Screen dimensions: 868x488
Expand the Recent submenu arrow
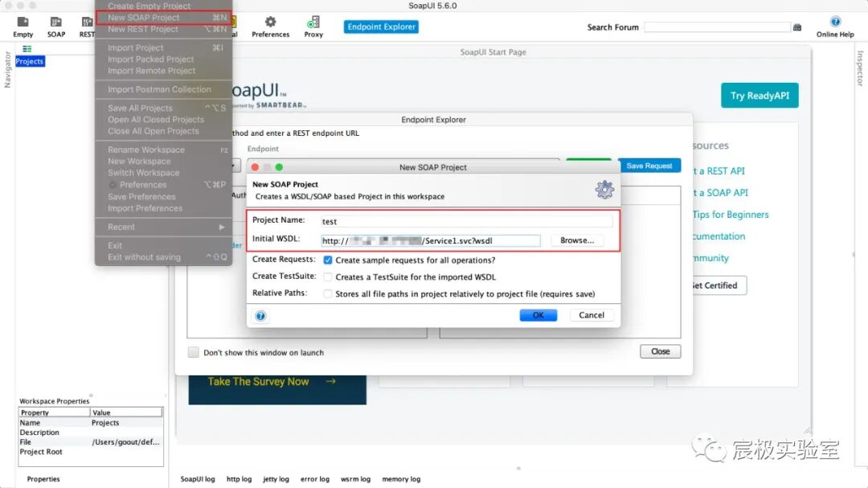(222, 227)
